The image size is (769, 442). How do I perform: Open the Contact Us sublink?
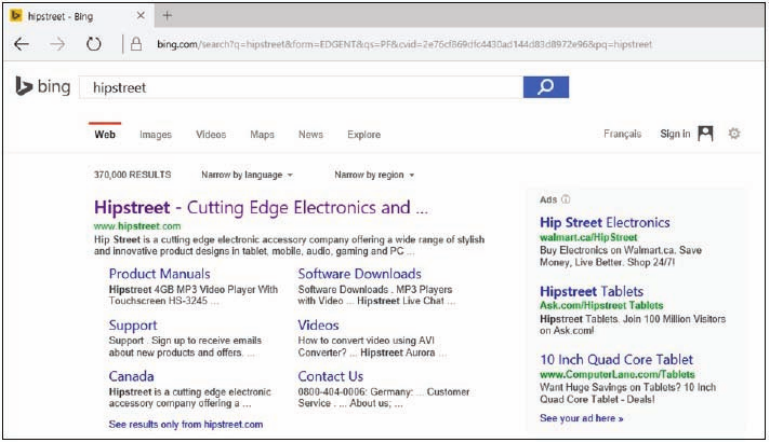click(331, 376)
